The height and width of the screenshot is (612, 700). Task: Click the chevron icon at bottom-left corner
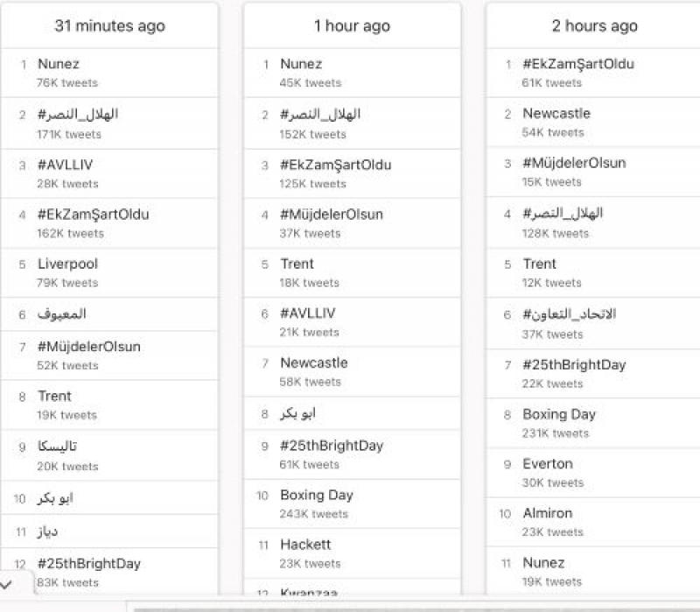7,584
